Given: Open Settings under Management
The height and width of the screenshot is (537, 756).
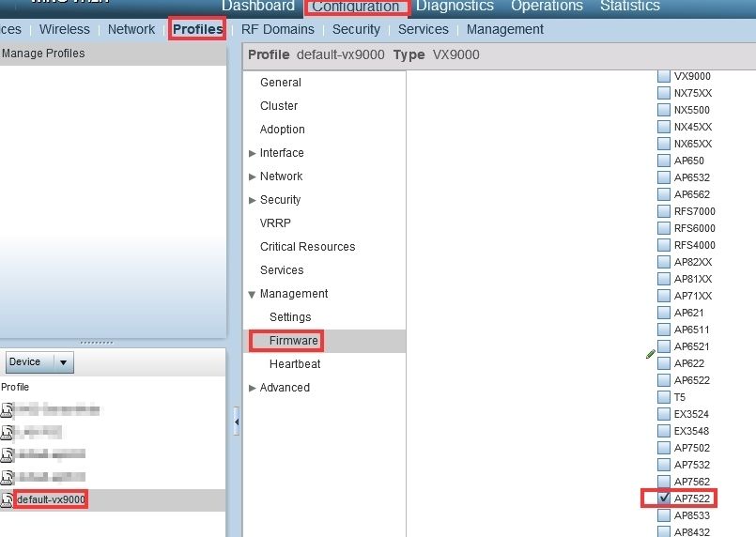Looking at the screenshot, I should (290, 317).
